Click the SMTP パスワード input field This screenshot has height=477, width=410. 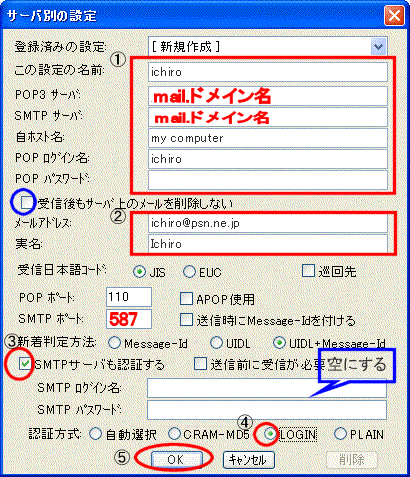267,410
